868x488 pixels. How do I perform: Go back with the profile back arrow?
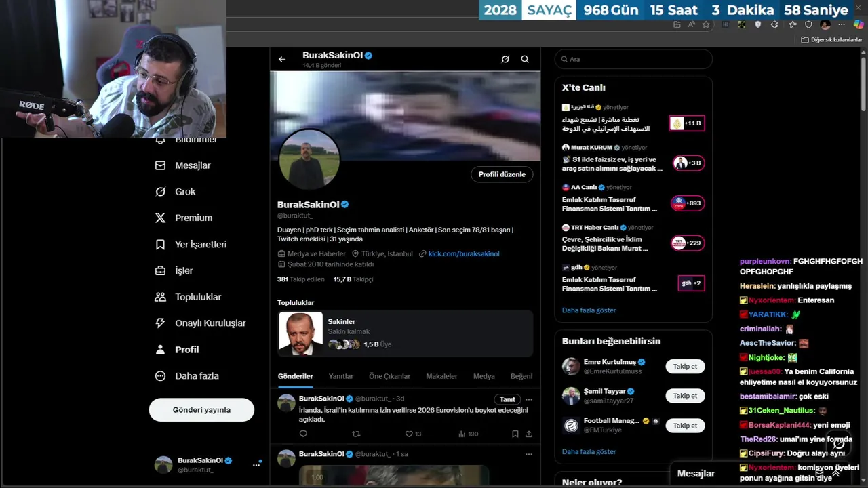click(282, 59)
